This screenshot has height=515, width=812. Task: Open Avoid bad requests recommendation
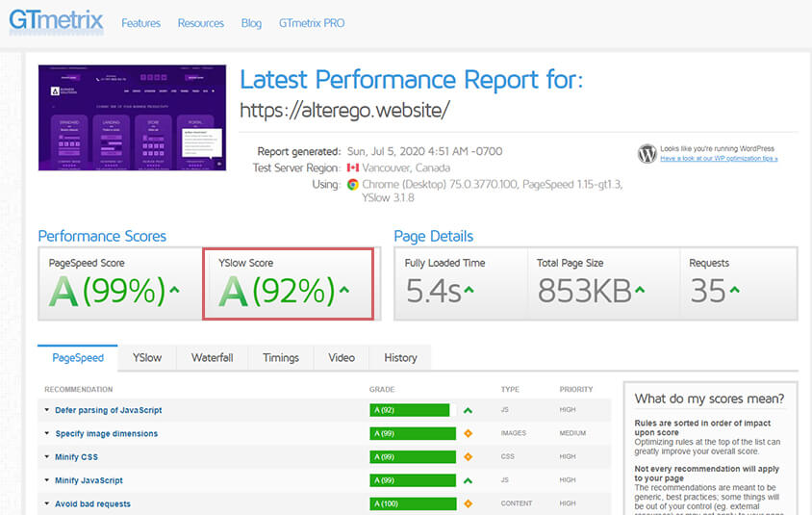pyautogui.click(x=92, y=503)
